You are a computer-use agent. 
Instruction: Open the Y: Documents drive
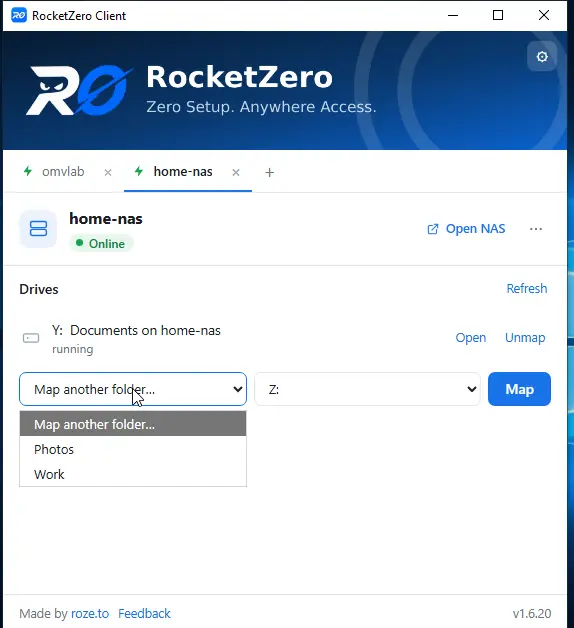click(471, 338)
